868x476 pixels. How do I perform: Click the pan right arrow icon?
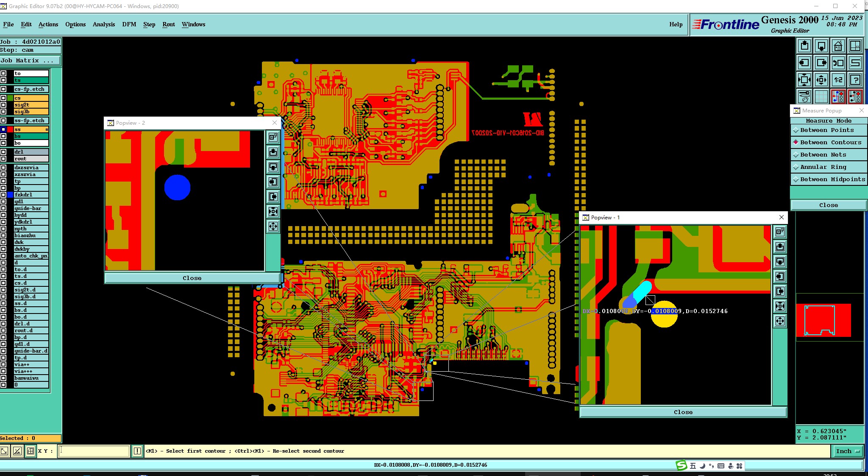pyautogui.click(x=821, y=63)
